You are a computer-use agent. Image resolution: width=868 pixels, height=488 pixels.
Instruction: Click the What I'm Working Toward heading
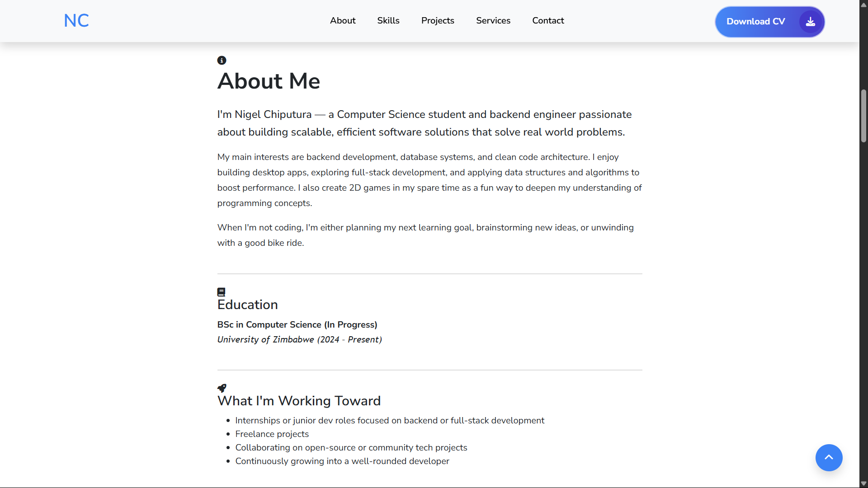(299, 401)
